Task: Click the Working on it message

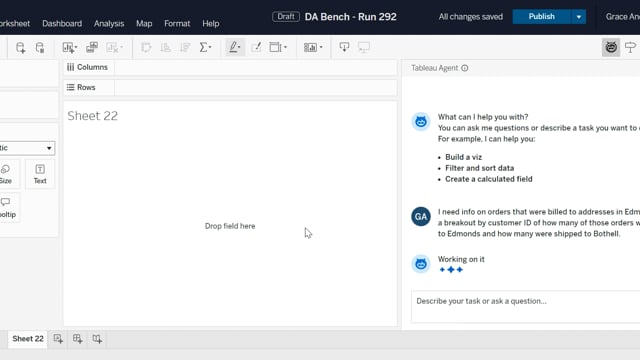Action: pyautogui.click(x=461, y=259)
